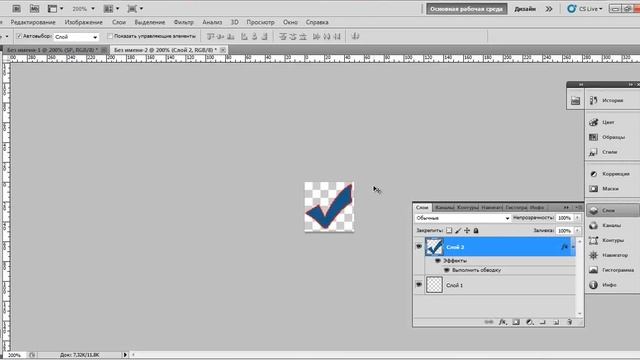Open the Заливка fill slider arrow
This screenshot has height=360, width=640.
[x=577, y=231]
